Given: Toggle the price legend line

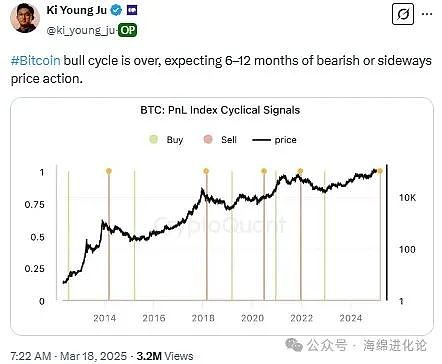Looking at the screenshot, I should point(274,140).
